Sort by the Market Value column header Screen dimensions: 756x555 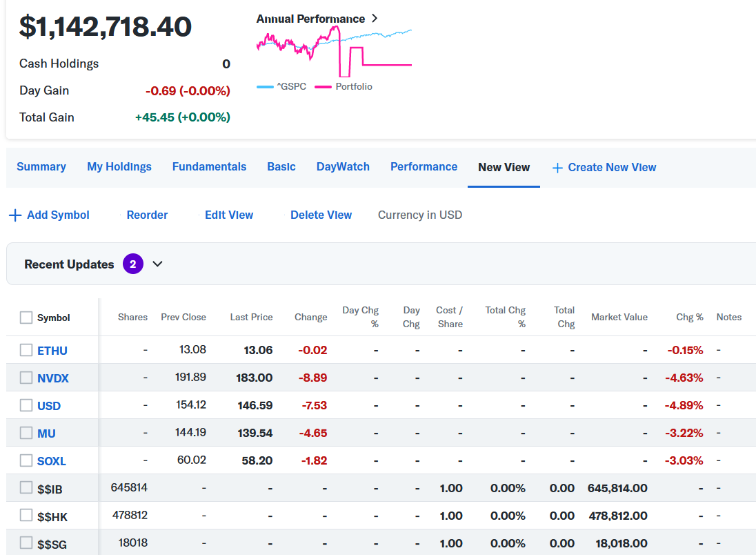point(619,318)
